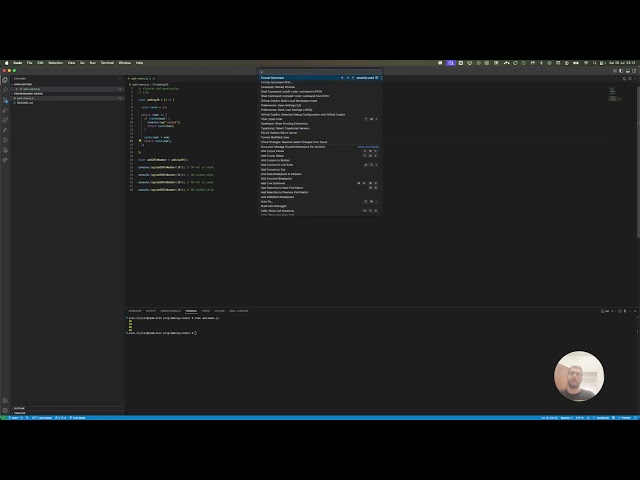This screenshot has width=640, height=480.
Task: Open the Search view in activity bar
Action: pyautogui.click(x=5, y=90)
